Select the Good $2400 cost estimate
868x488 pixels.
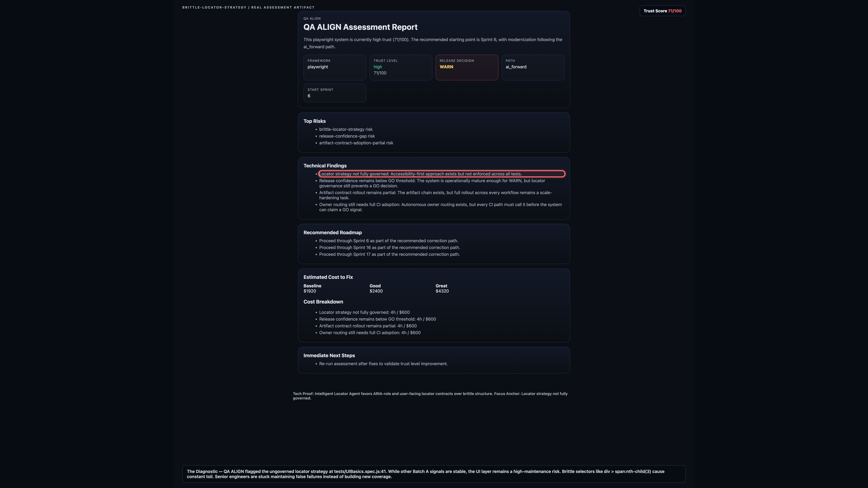[376, 288]
